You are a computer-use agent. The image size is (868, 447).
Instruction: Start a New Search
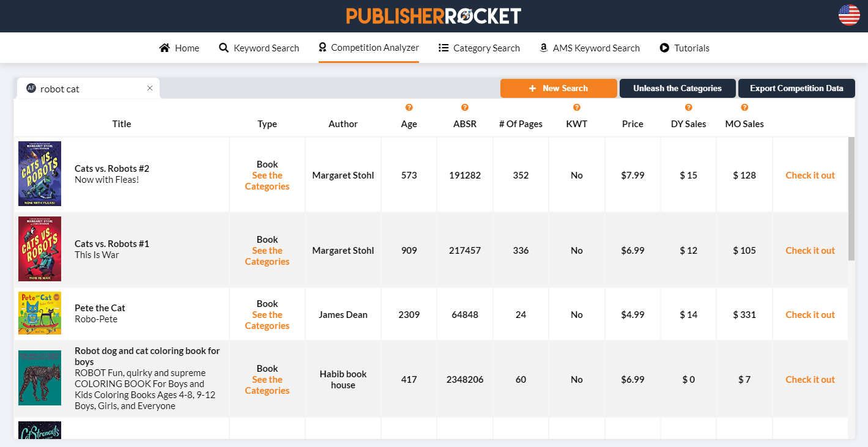558,88
